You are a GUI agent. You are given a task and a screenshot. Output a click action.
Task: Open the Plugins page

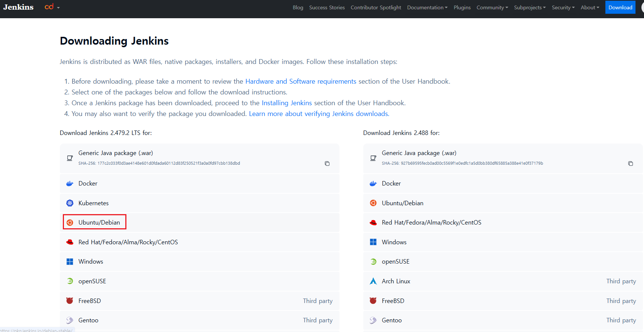click(462, 7)
